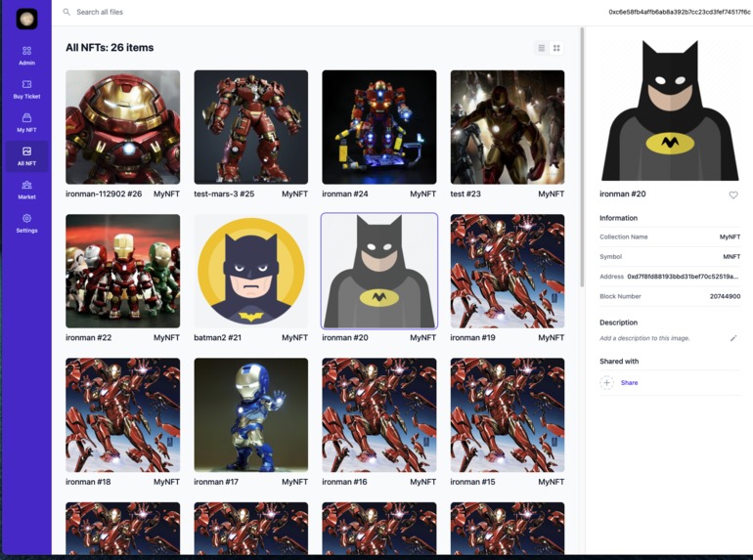Open test #23 thumbnail
Image resolution: width=753 pixels, height=560 pixels.
pos(508,127)
